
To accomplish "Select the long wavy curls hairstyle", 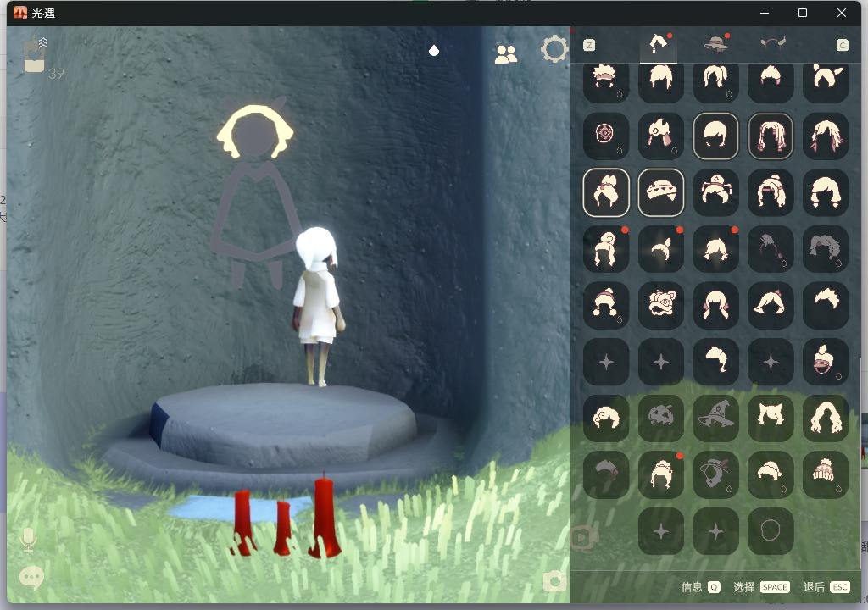I will 826,418.
